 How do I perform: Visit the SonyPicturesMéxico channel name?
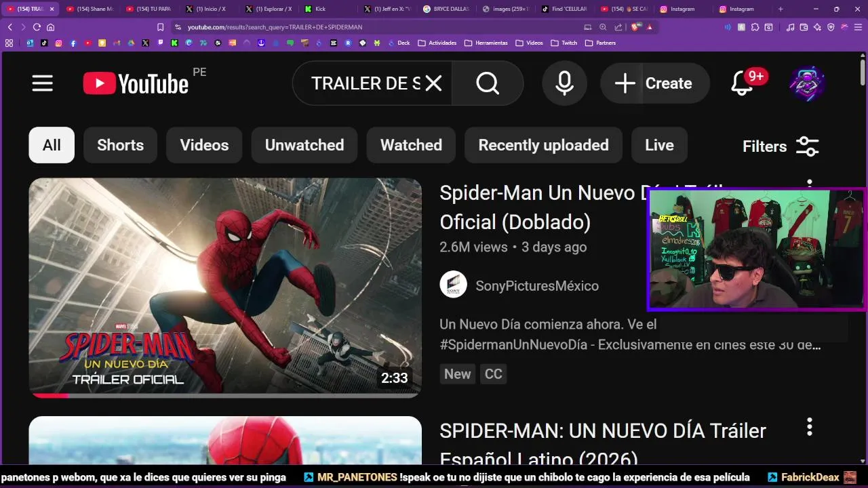537,286
